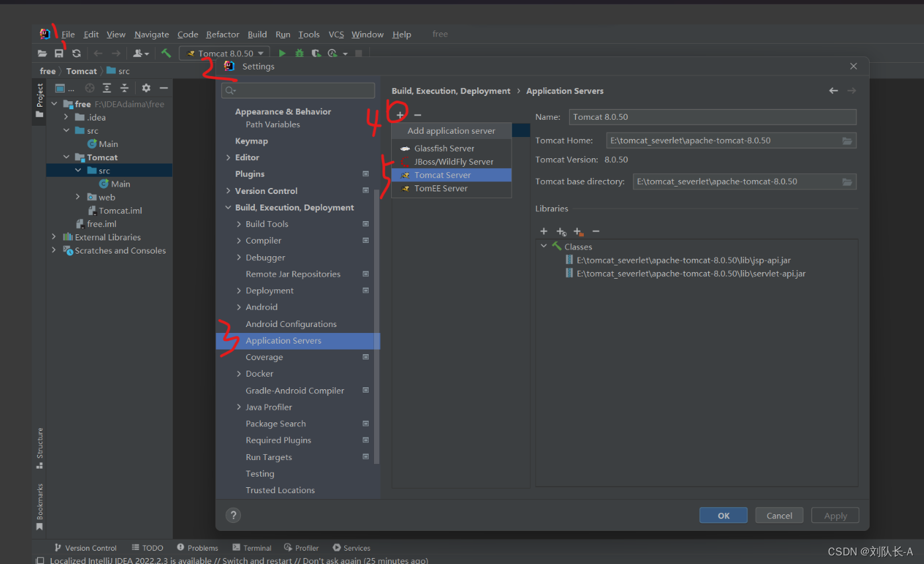924x564 pixels.
Task: Click Expand All icon in Project panel
Action: point(107,88)
